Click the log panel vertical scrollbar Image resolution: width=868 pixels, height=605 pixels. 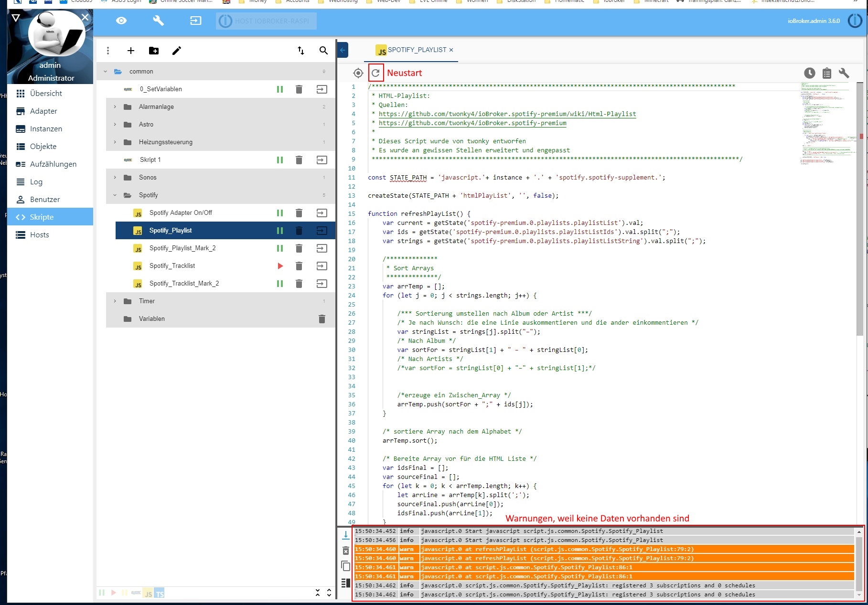[859, 563]
